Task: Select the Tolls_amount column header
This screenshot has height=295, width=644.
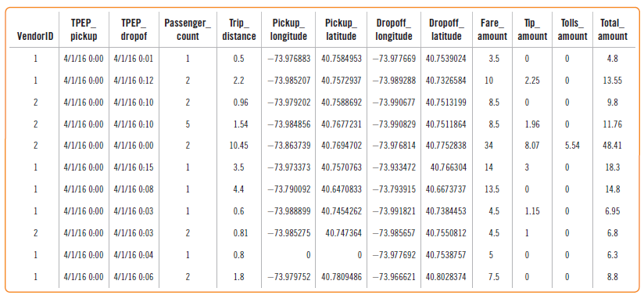Action: pos(573,29)
